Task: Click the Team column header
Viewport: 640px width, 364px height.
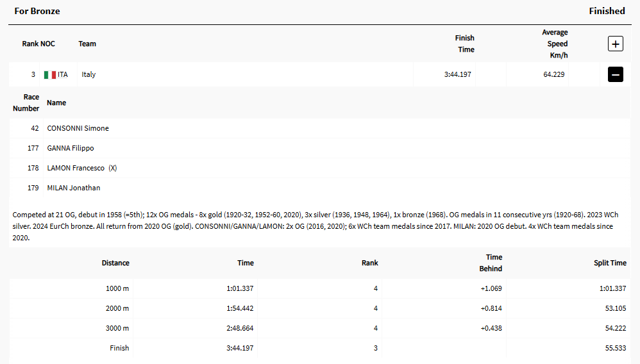Action: 87,44
